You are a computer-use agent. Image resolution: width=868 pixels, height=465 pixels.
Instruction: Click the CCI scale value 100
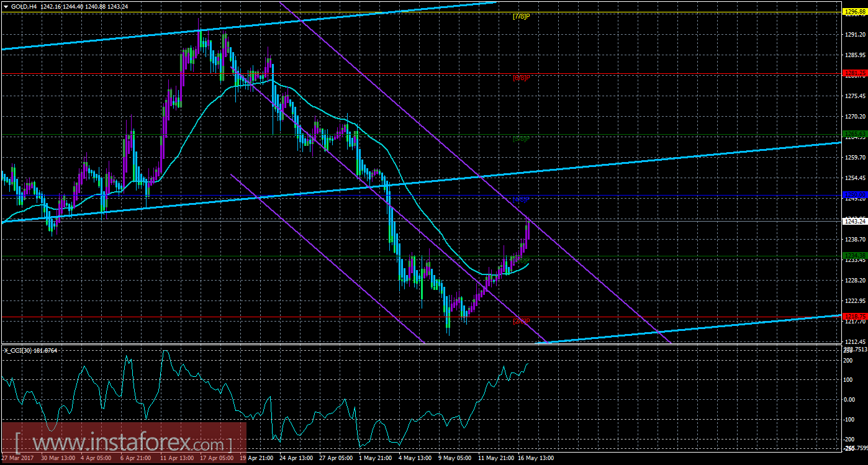[x=848, y=380]
